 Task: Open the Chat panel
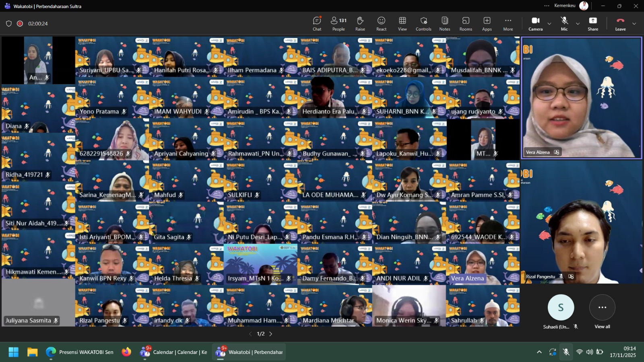tap(317, 23)
